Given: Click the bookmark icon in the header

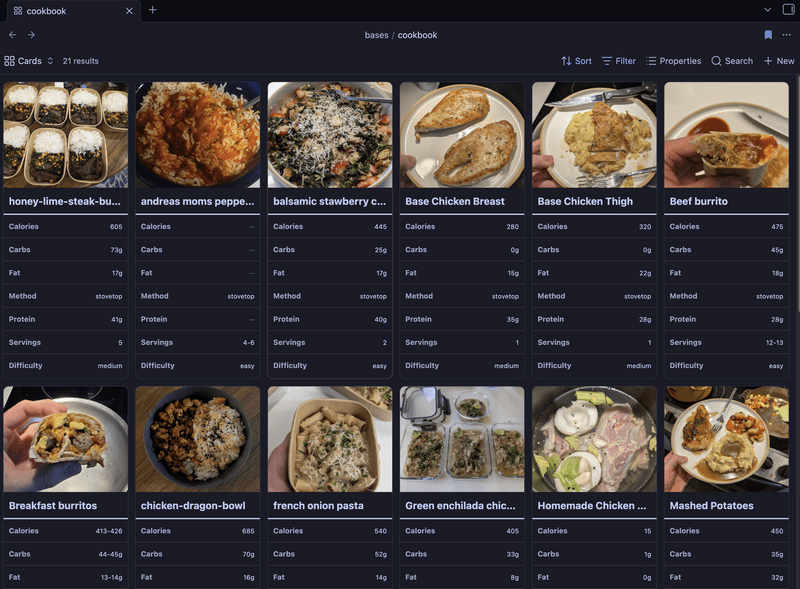Looking at the screenshot, I should 768,35.
